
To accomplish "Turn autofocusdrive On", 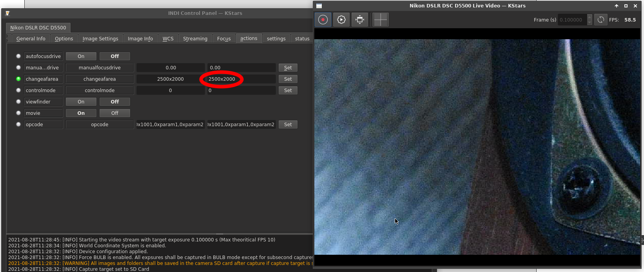I will [x=81, y=56].
